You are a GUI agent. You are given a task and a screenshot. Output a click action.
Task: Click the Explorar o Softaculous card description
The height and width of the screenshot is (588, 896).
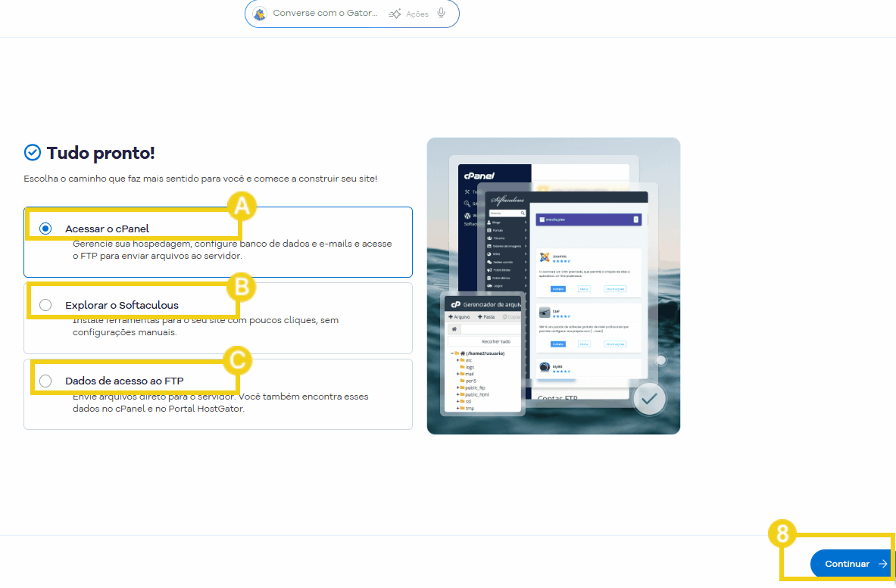tap(205, 326)
